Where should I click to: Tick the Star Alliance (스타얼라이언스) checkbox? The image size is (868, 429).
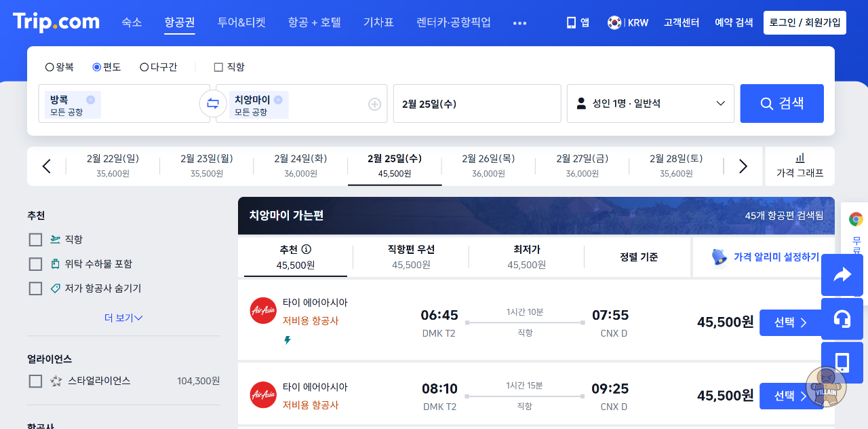[x=36, y=381]
